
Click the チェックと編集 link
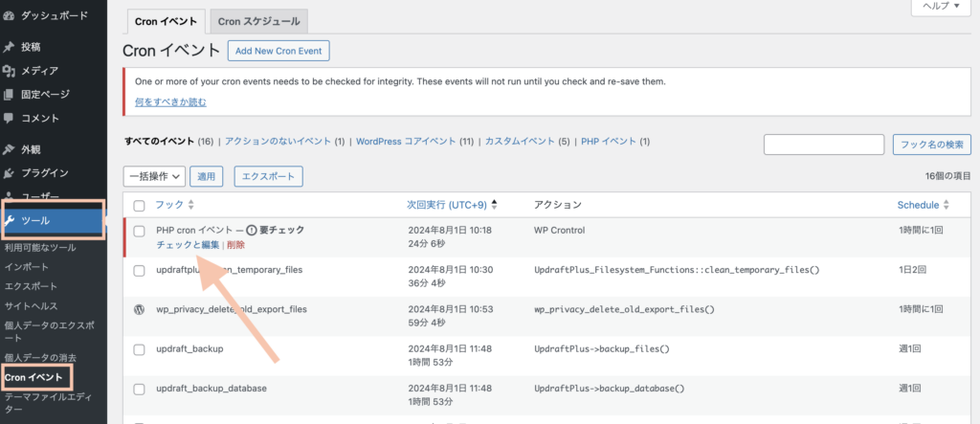(x=188, y=245)
